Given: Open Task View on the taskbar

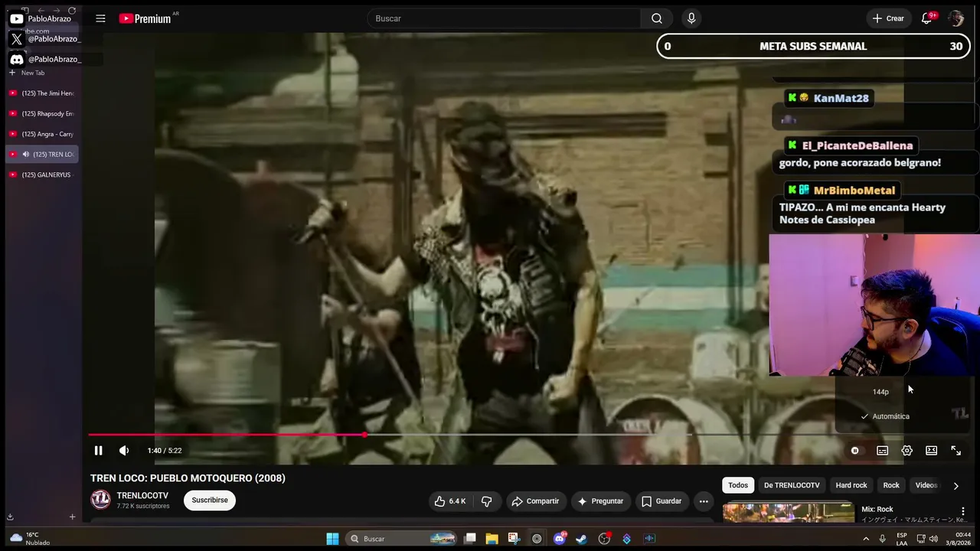Looking at the screenshot, I should tap(470, 539).
